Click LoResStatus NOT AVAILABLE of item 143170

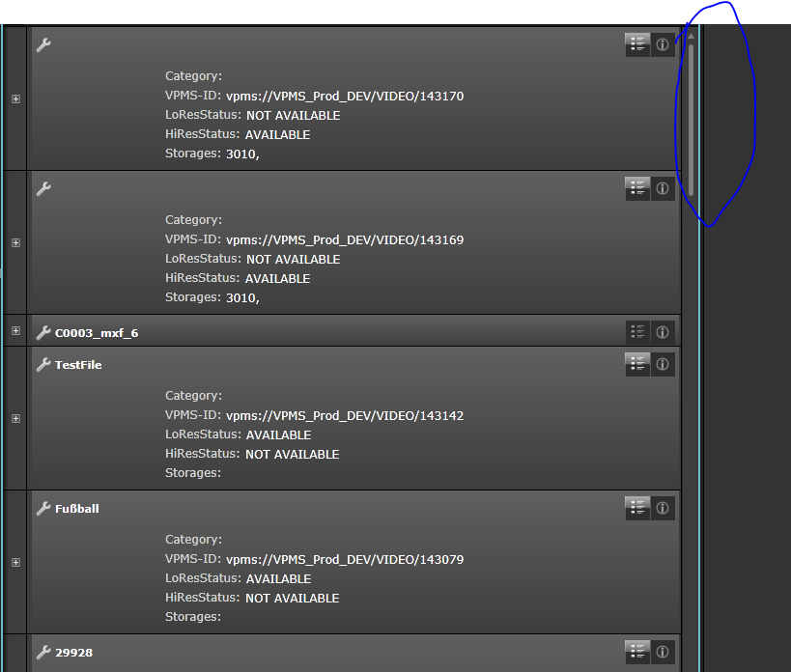(293, 116)
